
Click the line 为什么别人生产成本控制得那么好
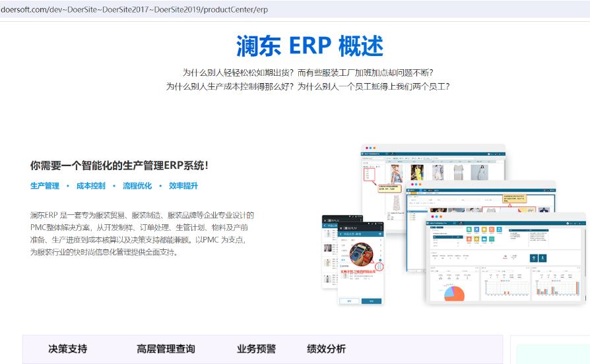pyautogui.click(x=308, y=86)
